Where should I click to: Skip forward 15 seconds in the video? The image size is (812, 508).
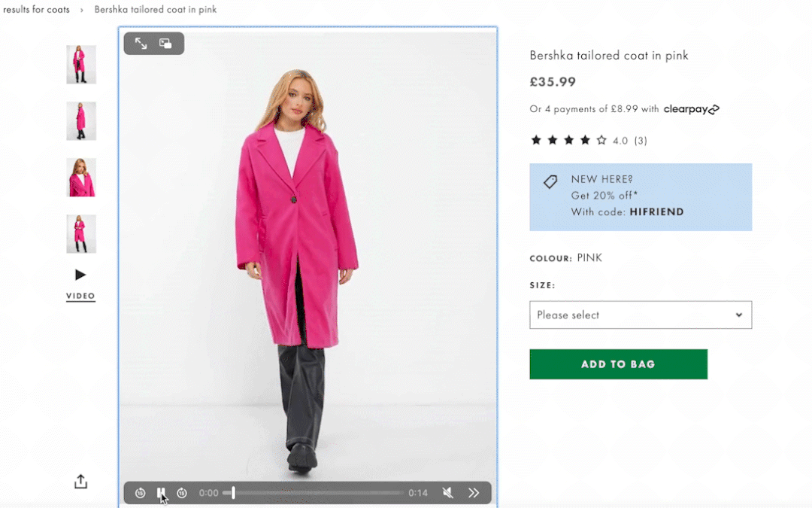click(182, 493)
